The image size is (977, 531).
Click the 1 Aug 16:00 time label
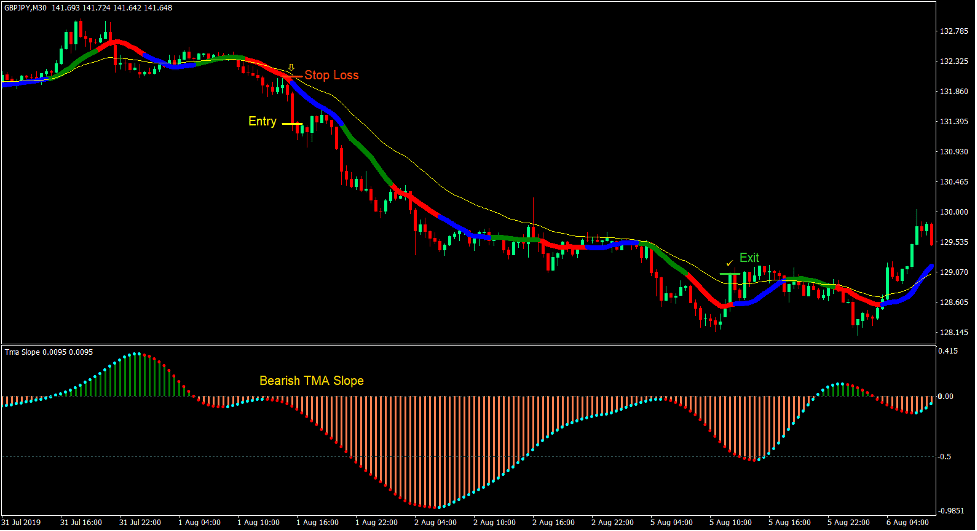[317, 522]
